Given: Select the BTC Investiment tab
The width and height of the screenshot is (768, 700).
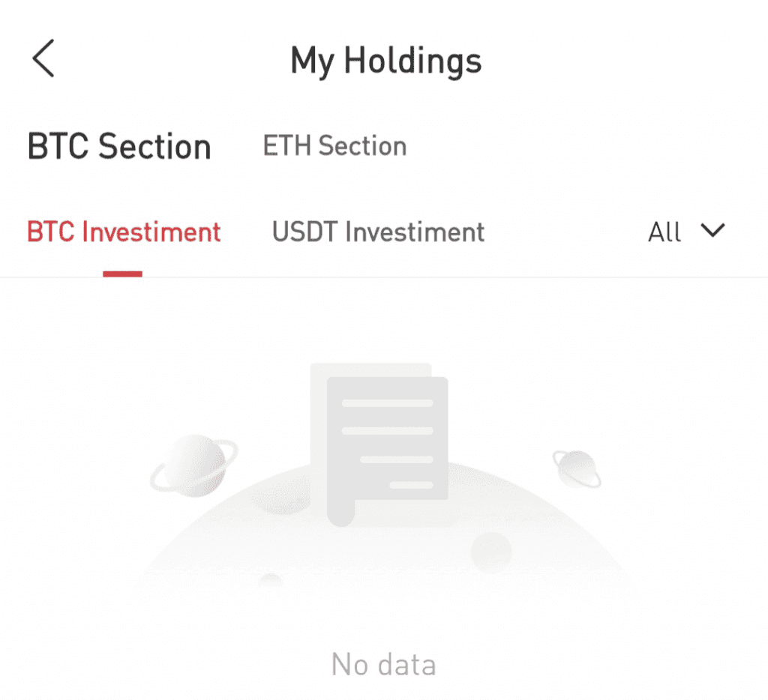Looking at the screenshot, I should (x=124, y=231).
